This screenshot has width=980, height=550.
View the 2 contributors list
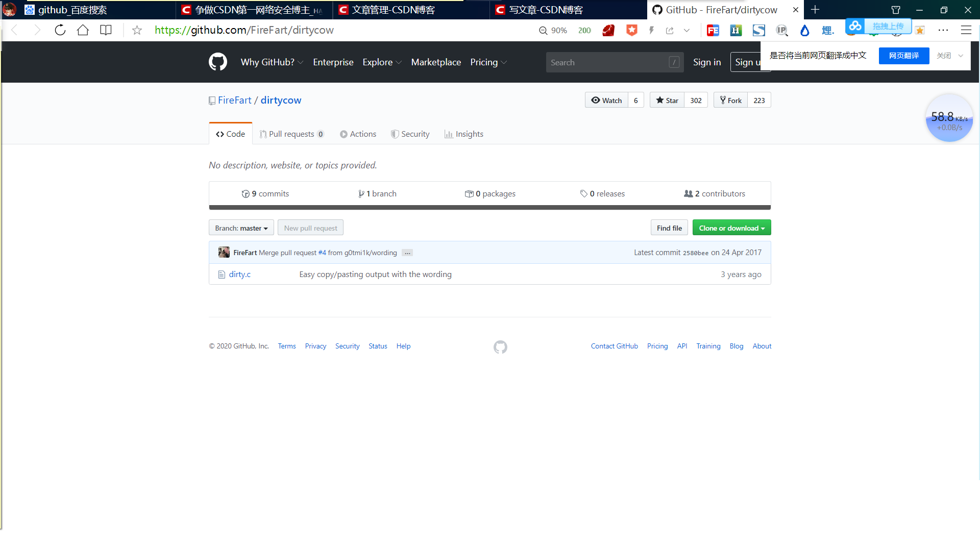pyautogui.click(x=715, y=193)
